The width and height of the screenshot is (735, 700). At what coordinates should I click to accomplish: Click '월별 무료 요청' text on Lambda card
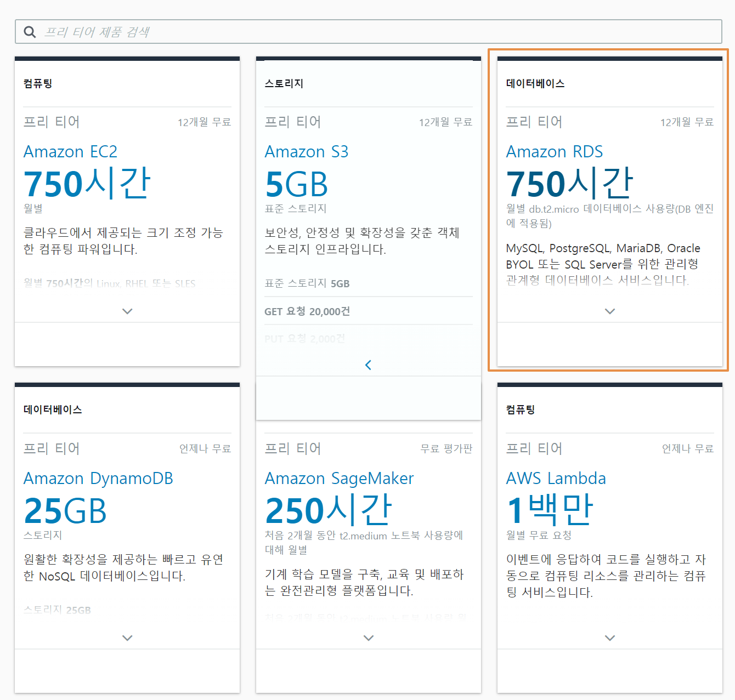click(x=539, y=535)
